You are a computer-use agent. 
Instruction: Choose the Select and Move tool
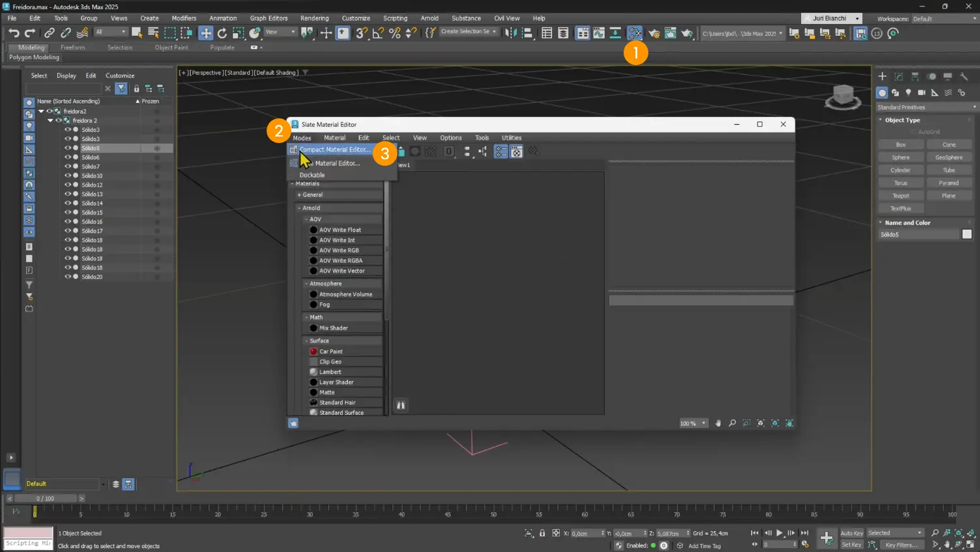tap(205, 33)
